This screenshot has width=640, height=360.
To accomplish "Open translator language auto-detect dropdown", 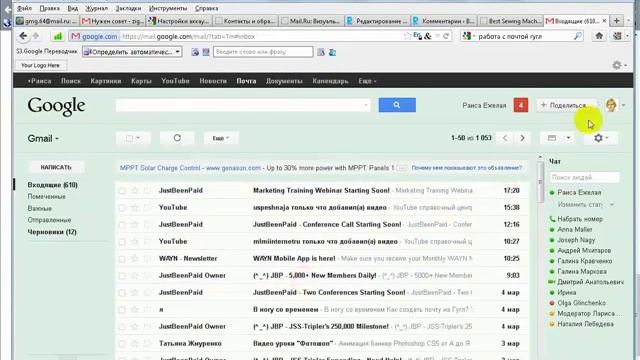I will click(132, 52).
